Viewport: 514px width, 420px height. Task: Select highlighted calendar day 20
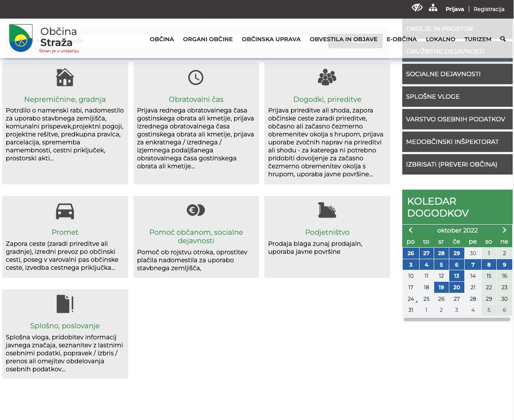(x=457, y=288)
